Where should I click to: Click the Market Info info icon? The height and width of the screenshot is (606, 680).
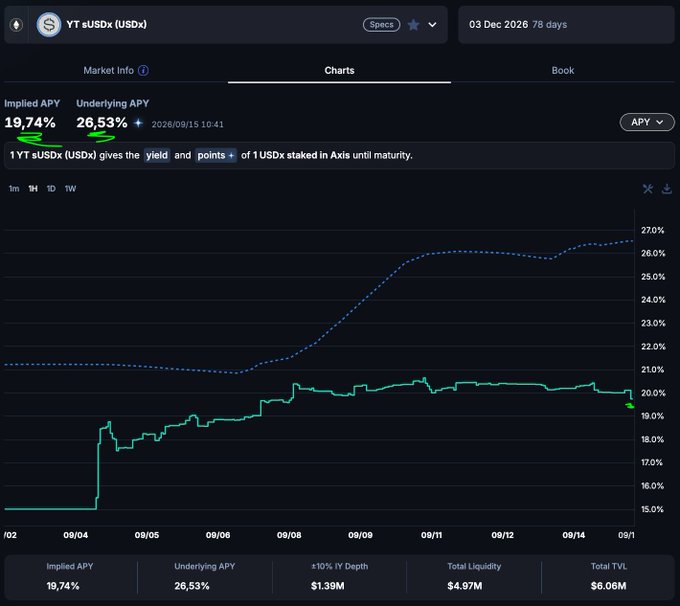tap(143, 70)
